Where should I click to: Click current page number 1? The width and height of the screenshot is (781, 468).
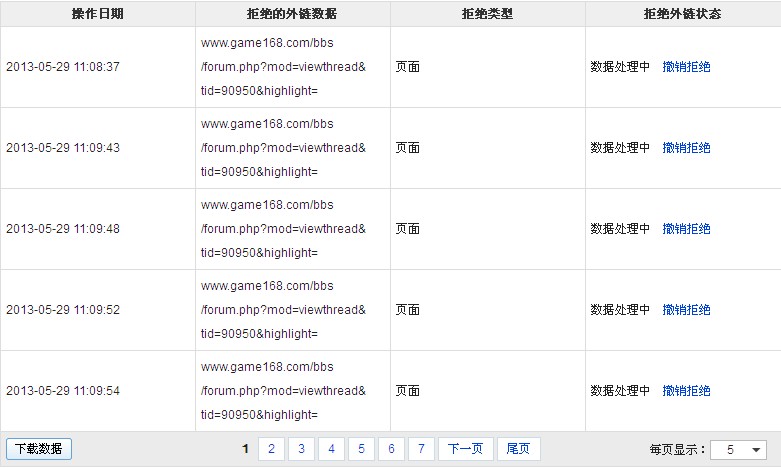(245, 449)
